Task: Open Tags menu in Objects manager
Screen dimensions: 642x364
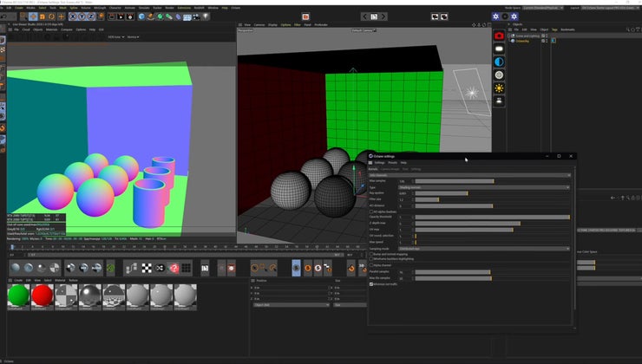Action: click(554, 29)
